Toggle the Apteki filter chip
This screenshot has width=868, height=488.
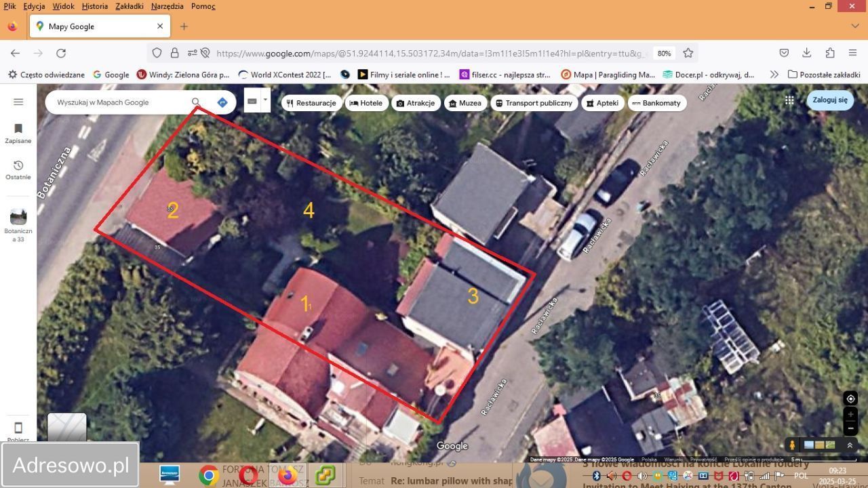coord(602,103)
